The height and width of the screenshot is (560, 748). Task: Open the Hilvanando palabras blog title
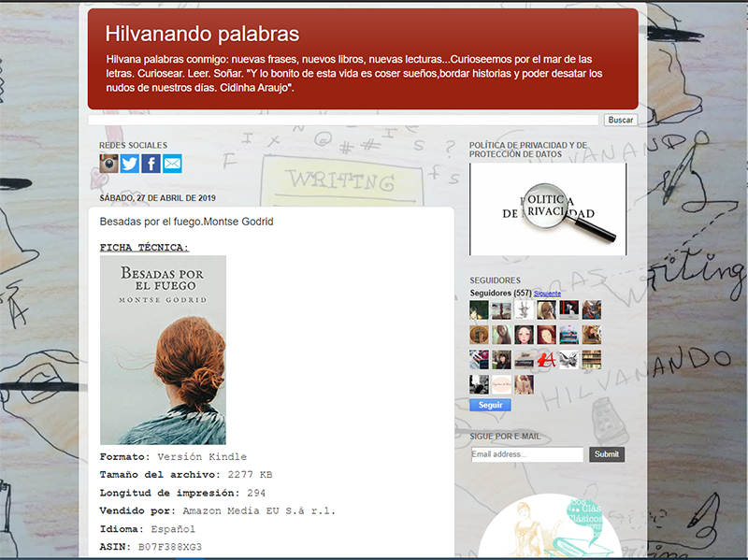point(202,34)
